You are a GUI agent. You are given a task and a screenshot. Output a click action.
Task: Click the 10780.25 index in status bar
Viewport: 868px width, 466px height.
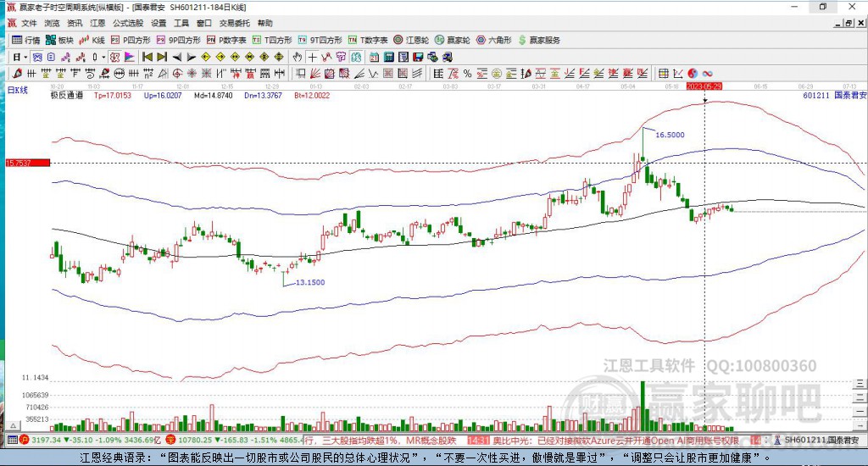(x=193, y=440)
